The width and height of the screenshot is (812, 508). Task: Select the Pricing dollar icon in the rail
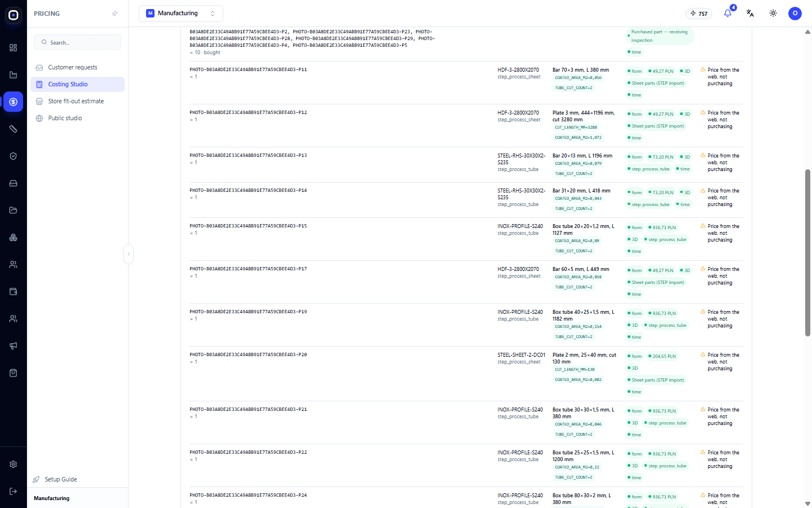coord(14,102)
